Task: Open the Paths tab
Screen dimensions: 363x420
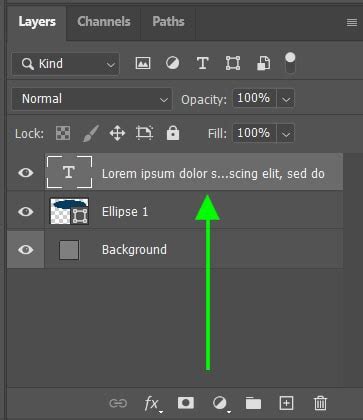Action: pyautogui.click(x=168, y=22)
